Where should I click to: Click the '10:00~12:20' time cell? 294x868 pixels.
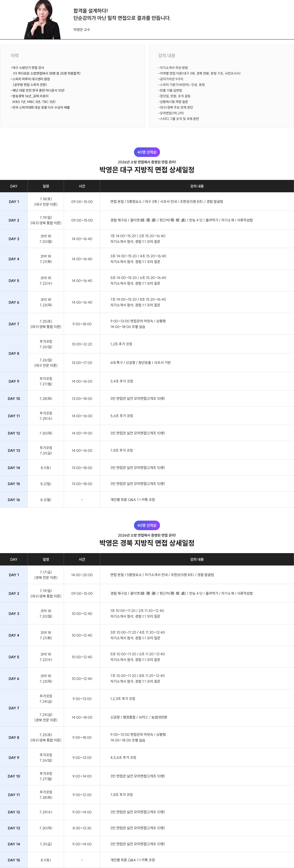tap(82, 344)
